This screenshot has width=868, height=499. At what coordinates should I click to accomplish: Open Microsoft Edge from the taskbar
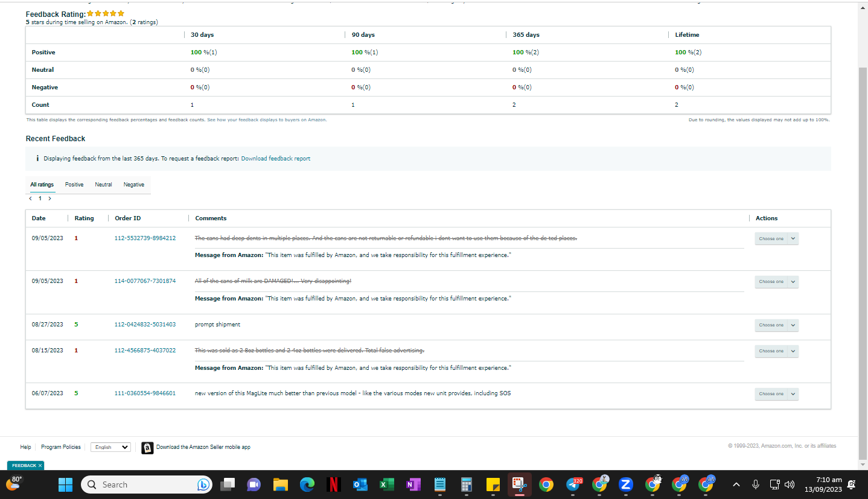pos(307,485)
